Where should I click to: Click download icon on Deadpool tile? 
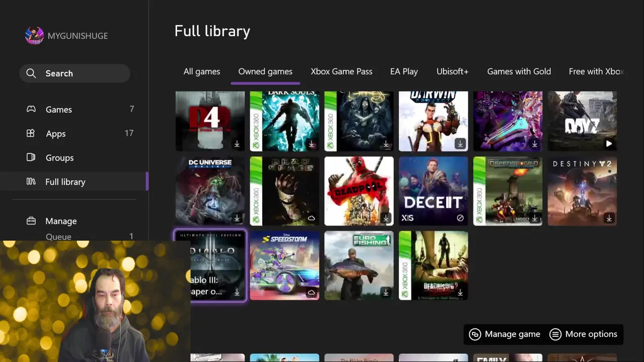386,218
